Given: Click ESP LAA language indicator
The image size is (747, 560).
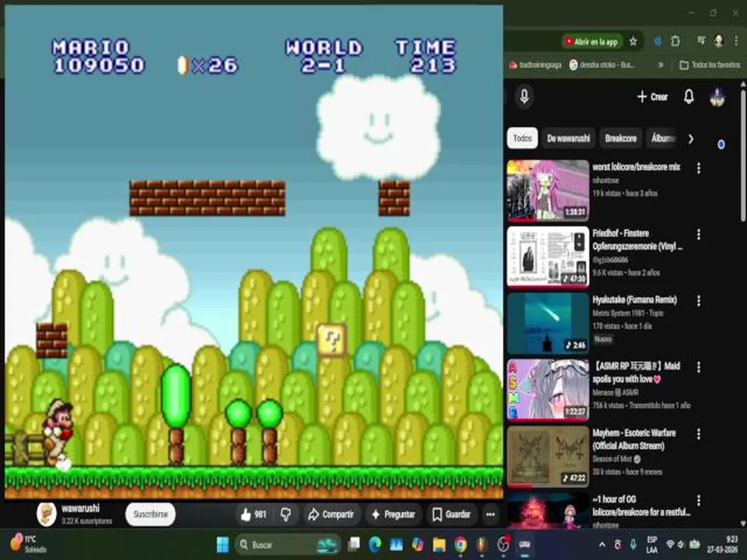Looking at the screenshot, I should tap(651, 544).
